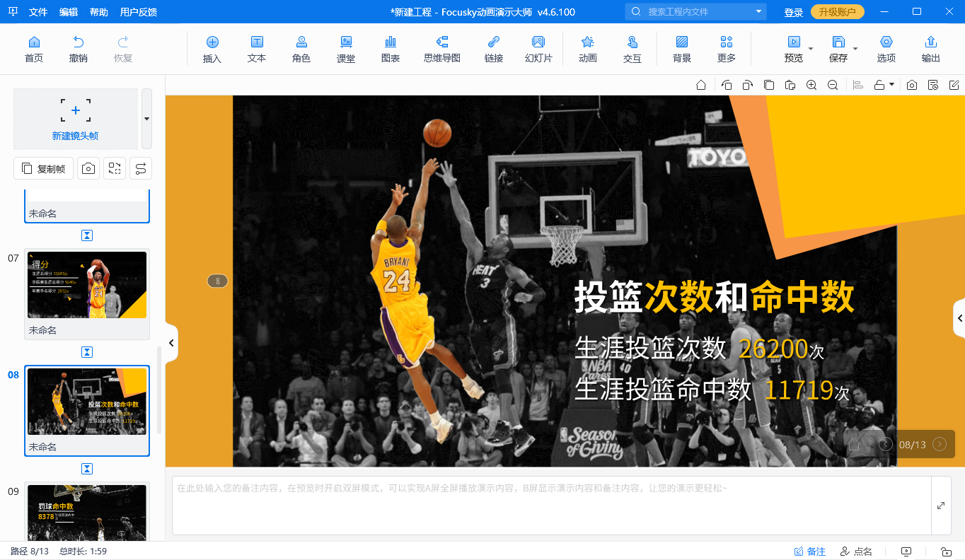Open the 角色 character library
Viewport: 965px width, 560px height.
(301, 49)
